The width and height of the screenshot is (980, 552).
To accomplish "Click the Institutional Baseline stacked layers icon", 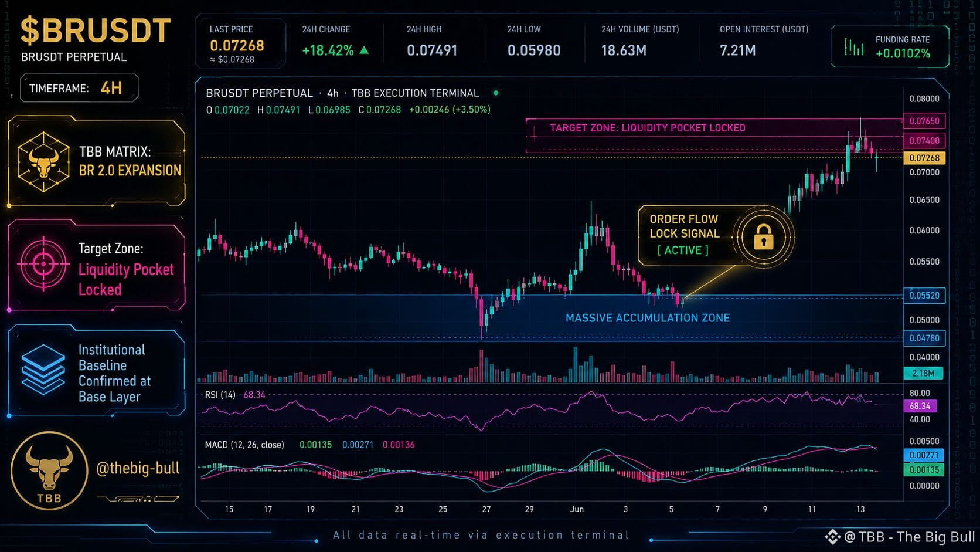I will 43,370.
